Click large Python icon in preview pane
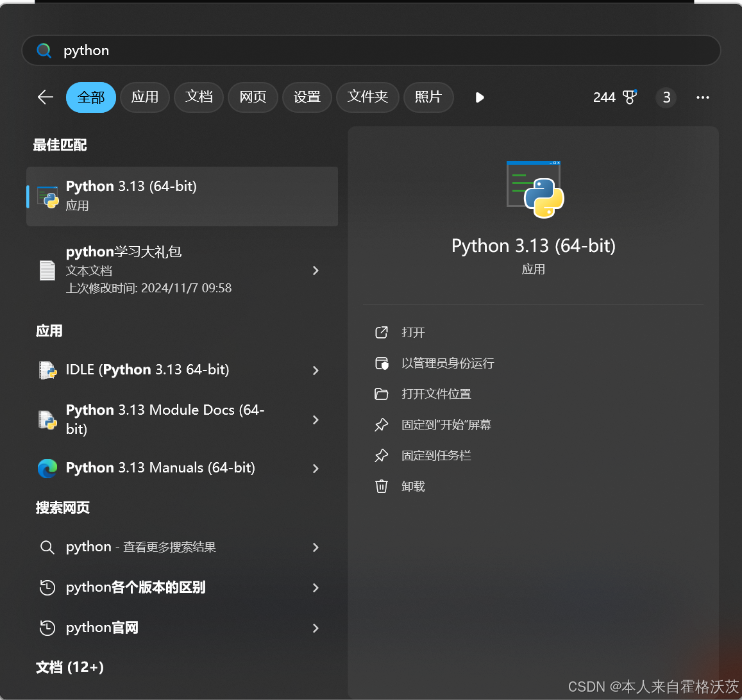Viewport: 742px width, 700px height. 535,189
